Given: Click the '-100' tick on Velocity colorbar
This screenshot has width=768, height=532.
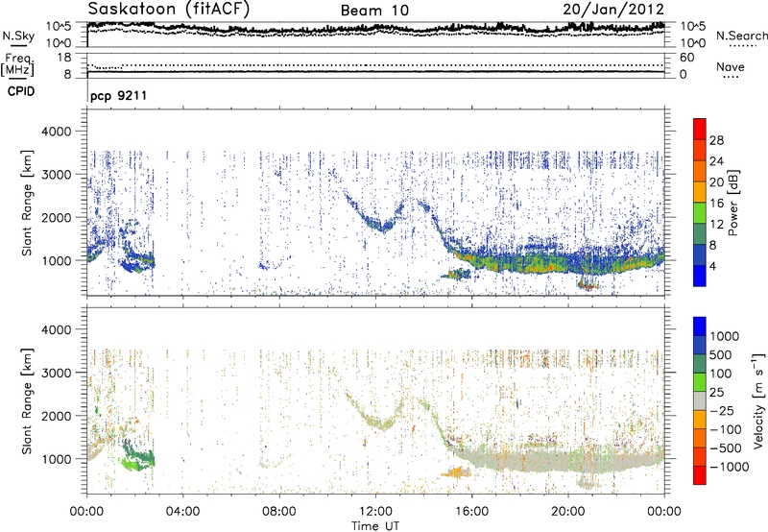Looking at the screenshot, I should (726, 429).
